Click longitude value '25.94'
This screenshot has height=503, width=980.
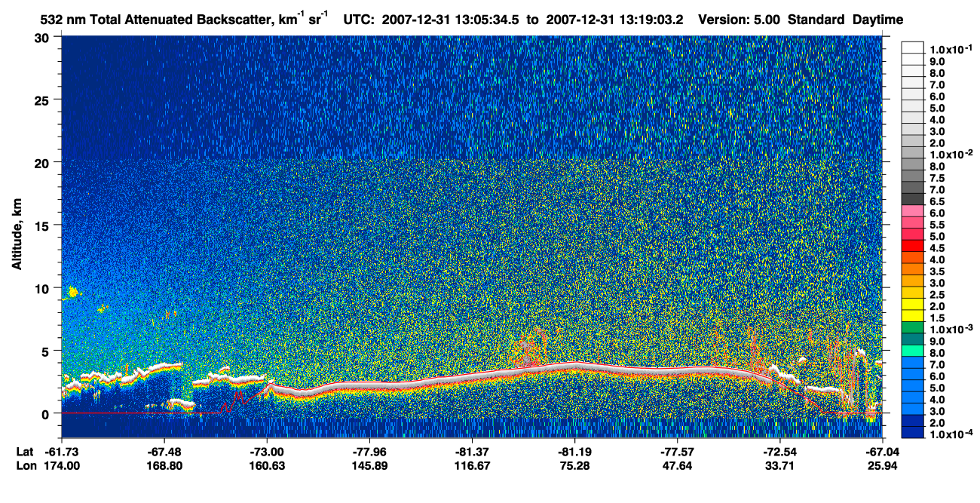[881, 465]
